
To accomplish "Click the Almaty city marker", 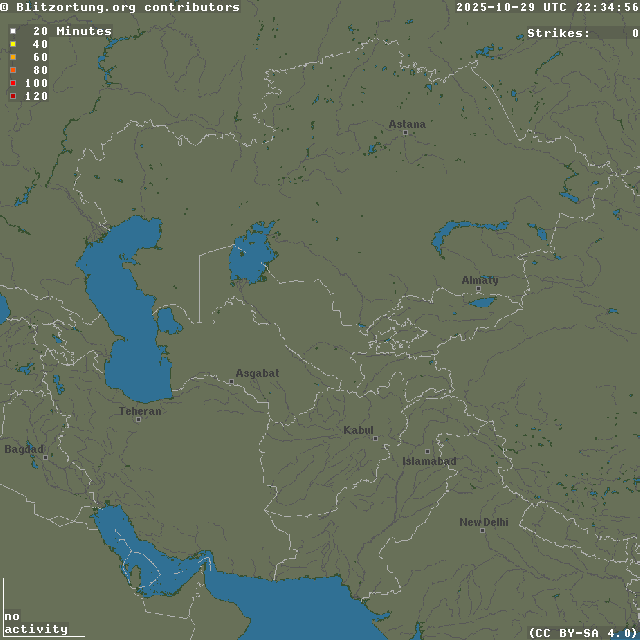I will 479,289.
